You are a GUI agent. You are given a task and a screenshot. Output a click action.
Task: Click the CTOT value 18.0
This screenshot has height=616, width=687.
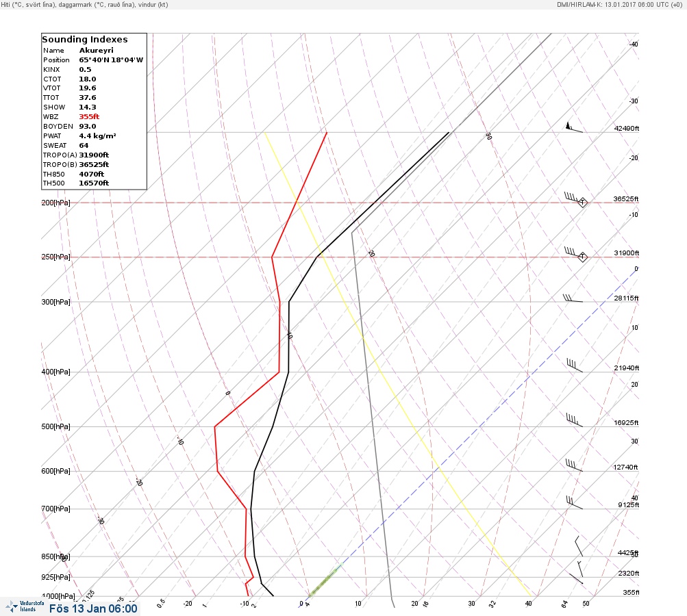(87, 79)
